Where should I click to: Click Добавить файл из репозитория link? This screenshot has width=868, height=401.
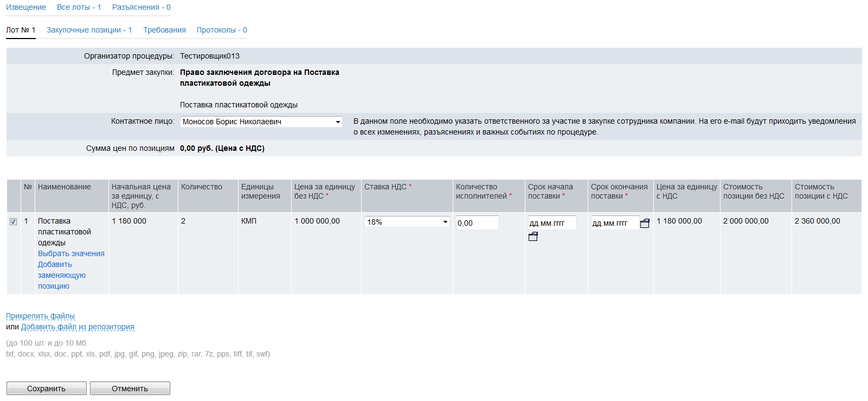click(x=78, y=327)
